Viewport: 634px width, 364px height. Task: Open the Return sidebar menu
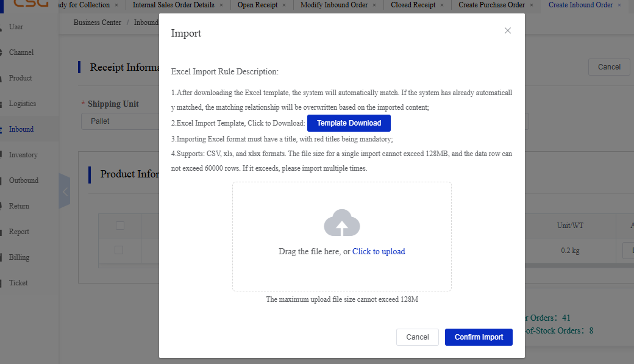click(x=19, y=206)
